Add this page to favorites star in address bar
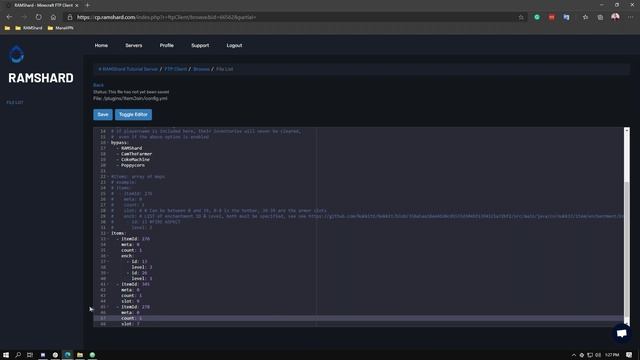Viewport: 640px width, 360px height. tap(521, 17)
